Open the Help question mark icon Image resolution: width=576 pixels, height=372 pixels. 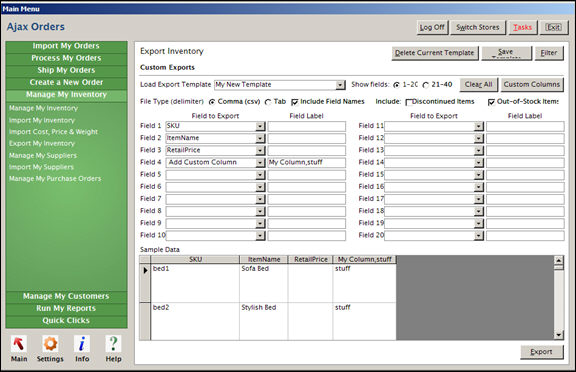114,344
